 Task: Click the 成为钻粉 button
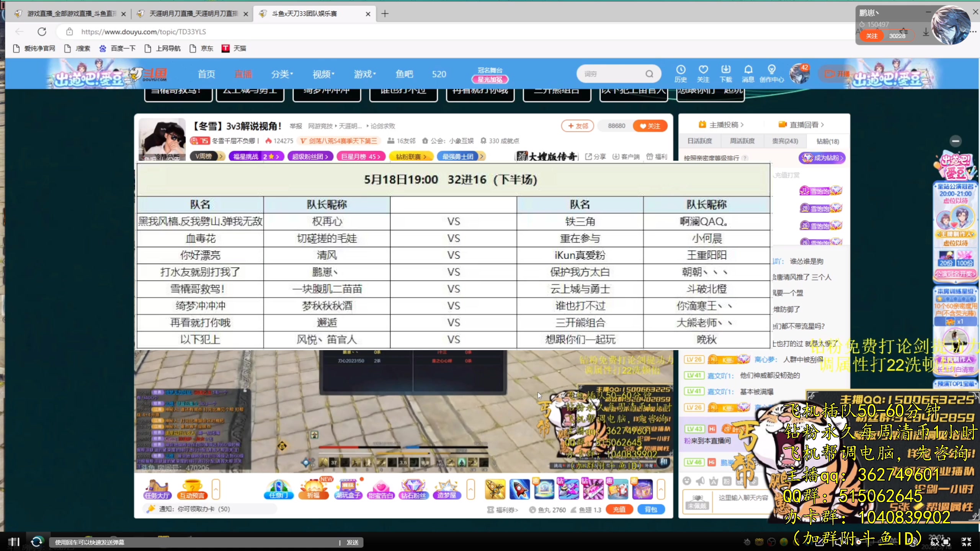pos(822,158)
